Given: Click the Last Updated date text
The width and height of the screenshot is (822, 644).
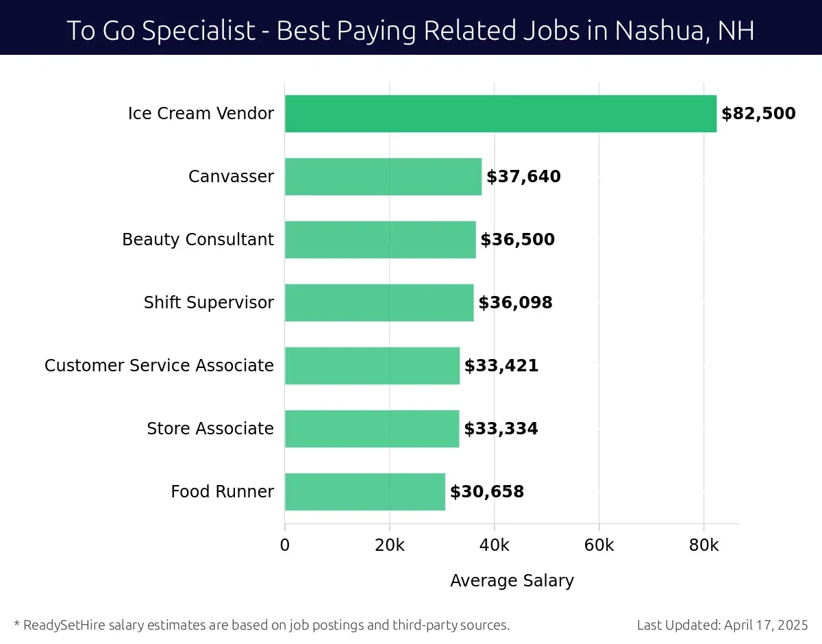Looking at the screenshot, I should tap(723, 625).
